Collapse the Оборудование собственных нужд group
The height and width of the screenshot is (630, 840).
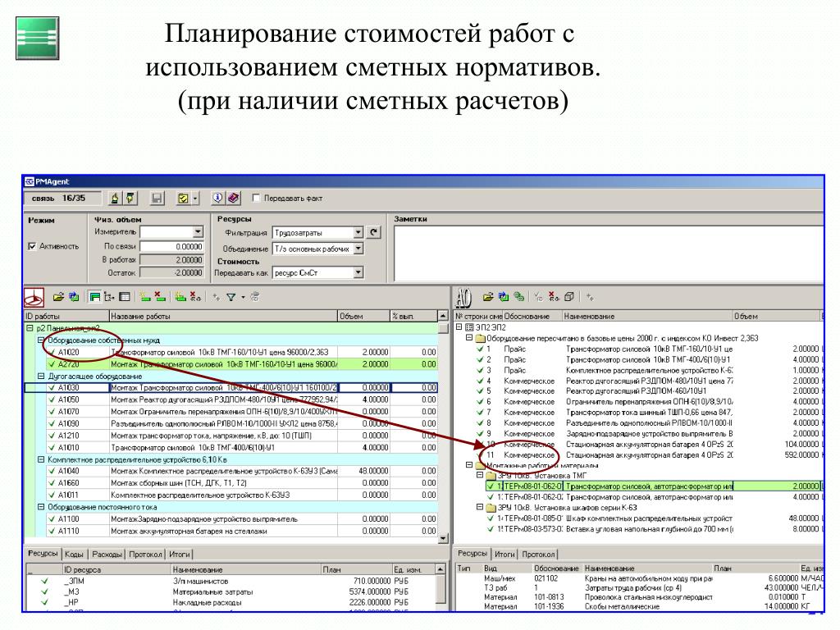(41, 340)
